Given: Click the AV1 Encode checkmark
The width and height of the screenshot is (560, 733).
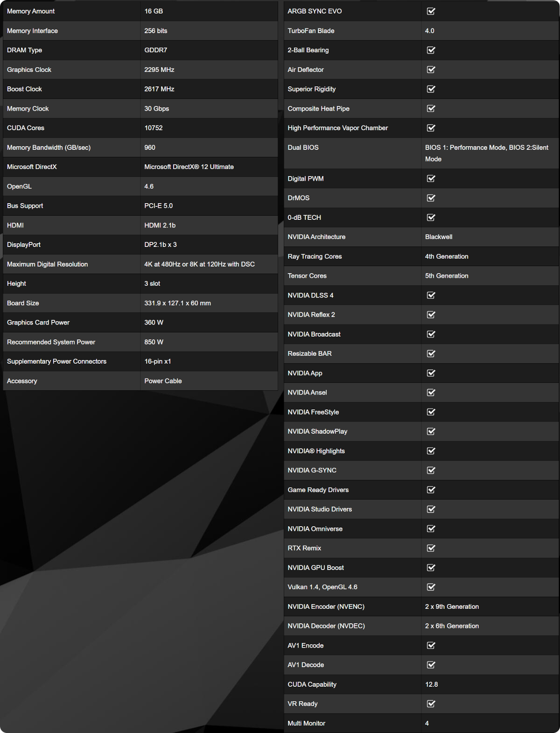Looking at the screenshot, I should 431,645.
